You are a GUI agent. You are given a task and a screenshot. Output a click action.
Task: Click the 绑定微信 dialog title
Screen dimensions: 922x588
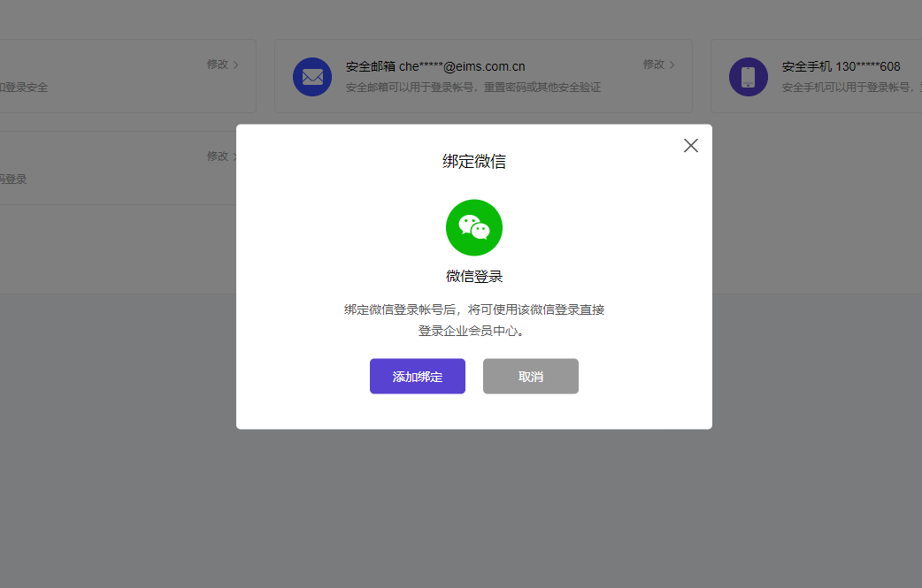[474, 162]
